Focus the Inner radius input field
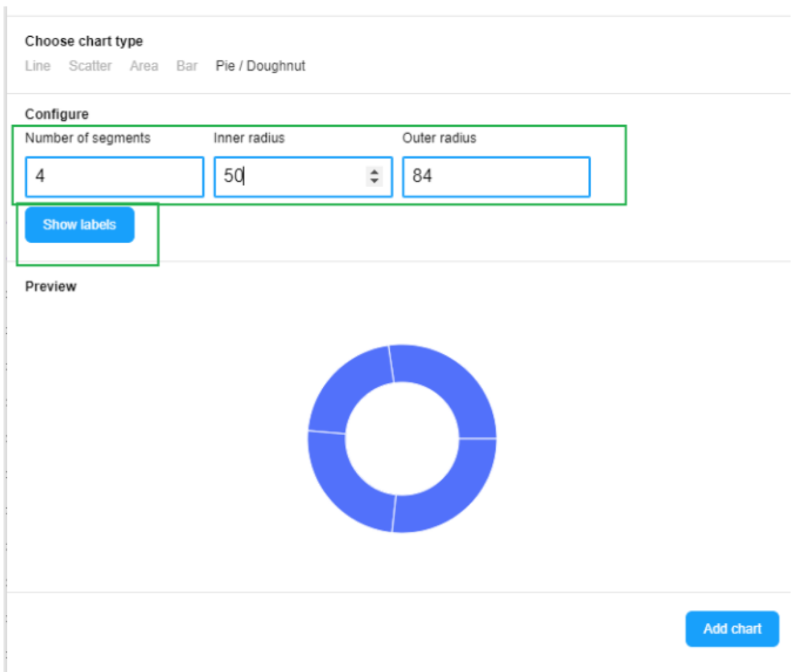799x672 pixels. pyautogui.click(x=289, y=177)
